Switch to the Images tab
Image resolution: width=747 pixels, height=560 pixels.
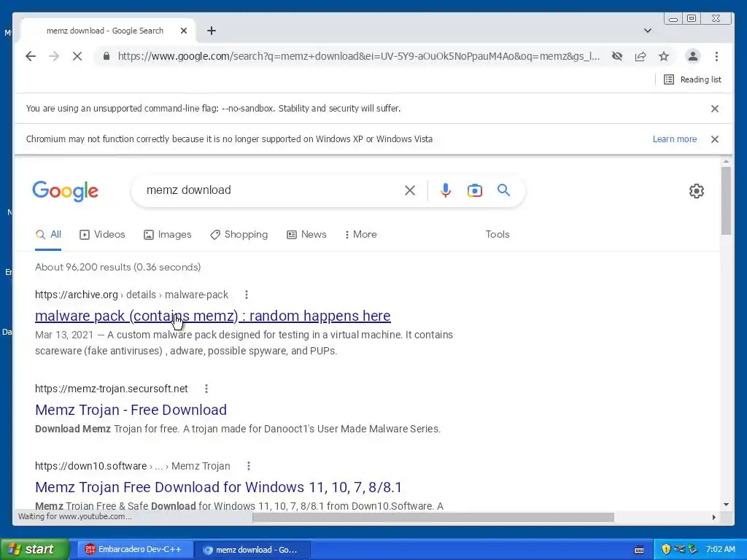pyautogui.click(x=167, y=234)
